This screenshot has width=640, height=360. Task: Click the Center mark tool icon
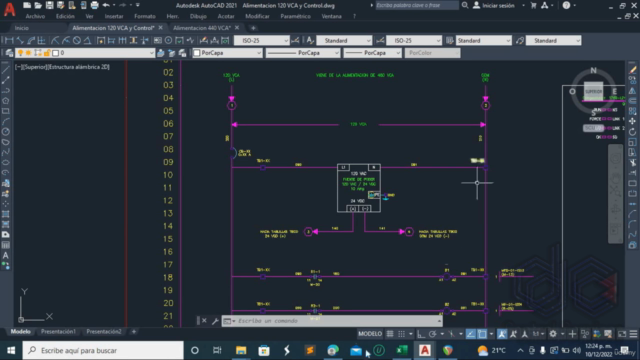click(x=168, y=40)
